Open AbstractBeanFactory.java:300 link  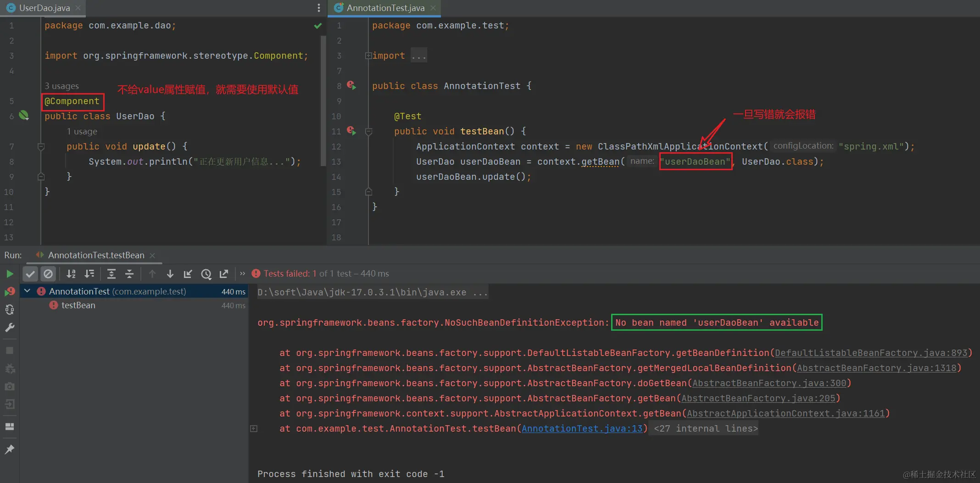click(x=769, y=383)
